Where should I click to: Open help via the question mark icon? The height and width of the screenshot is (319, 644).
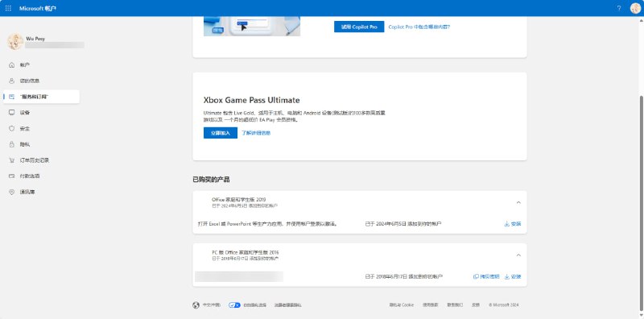[619, 8]
